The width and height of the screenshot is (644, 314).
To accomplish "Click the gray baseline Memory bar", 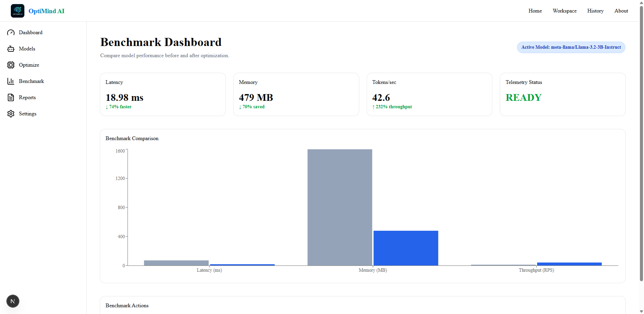I will point(340,207).
